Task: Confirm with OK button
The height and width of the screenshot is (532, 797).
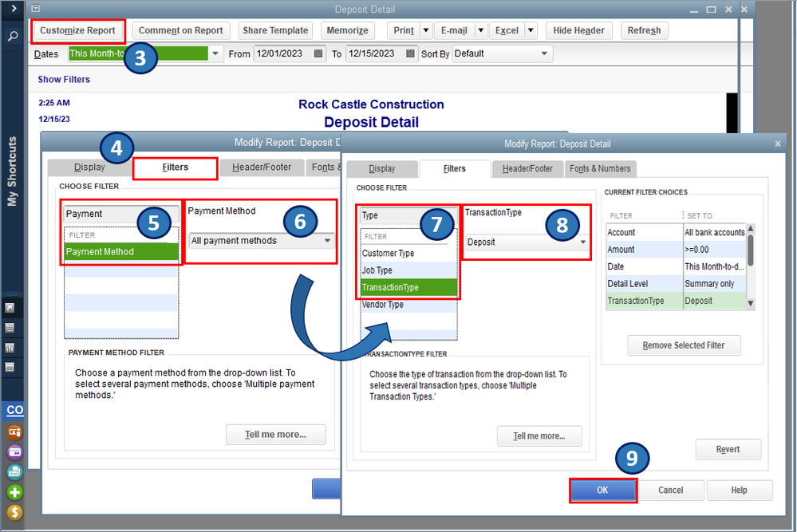Action: point(603,491)
